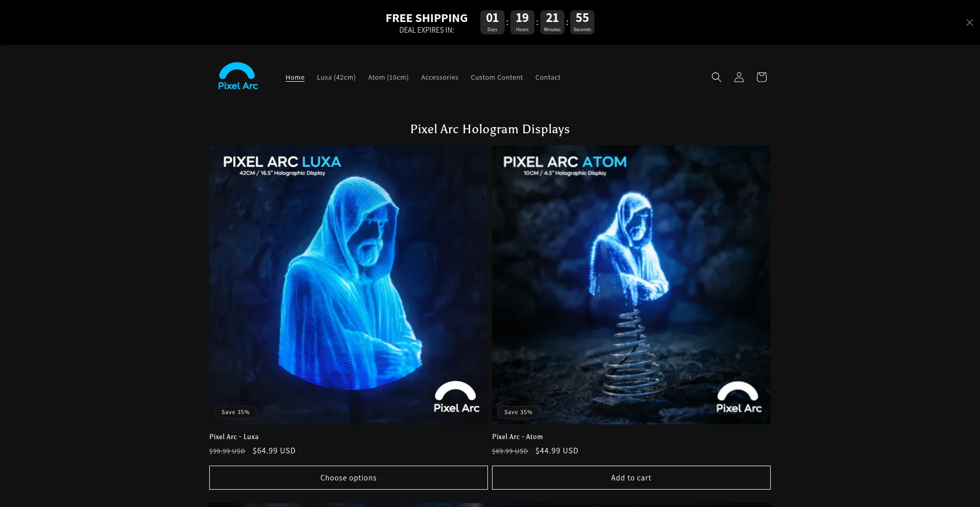
Task: Open the Custom Content menu link
Action: (x=497, y=78)
